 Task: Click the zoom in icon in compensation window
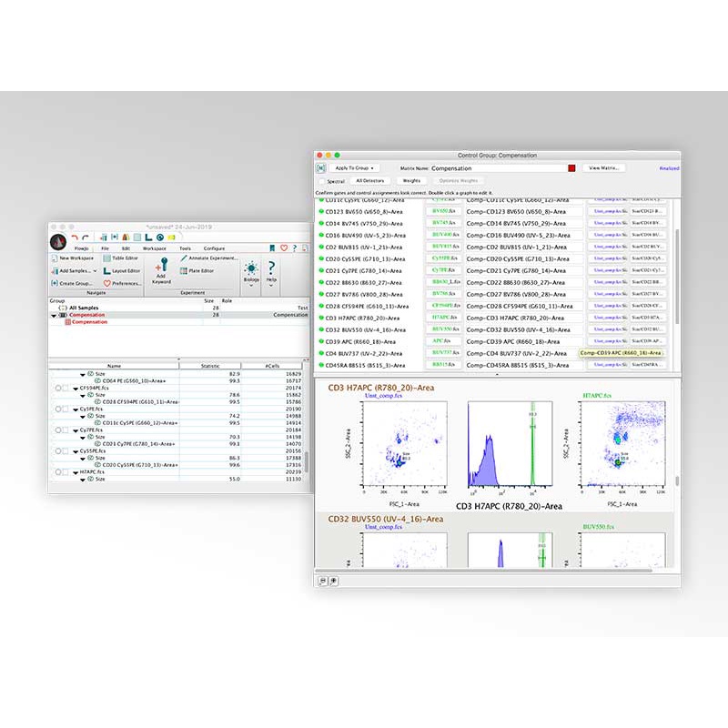333,581
